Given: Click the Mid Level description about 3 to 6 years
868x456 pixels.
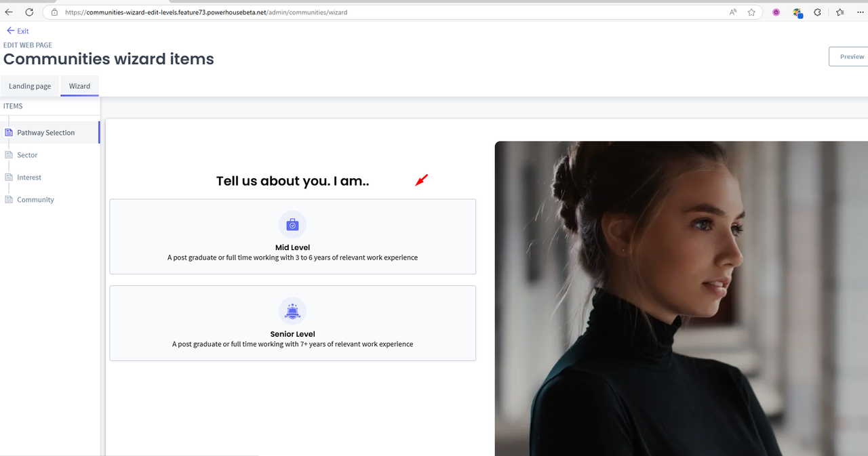Looking at the screenshot, I should click(x=292, y=257).
